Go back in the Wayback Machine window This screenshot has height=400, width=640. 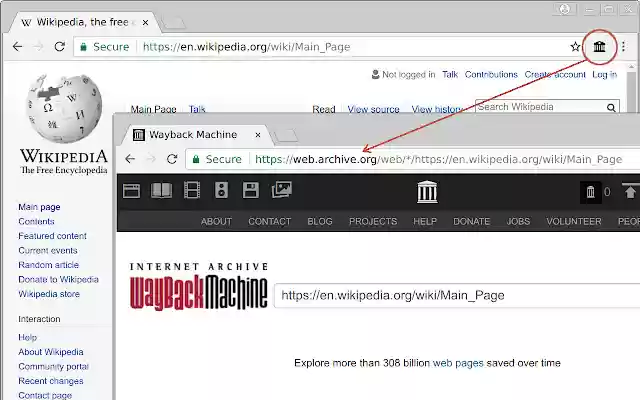pyautogui.click(x=130, y=159)
